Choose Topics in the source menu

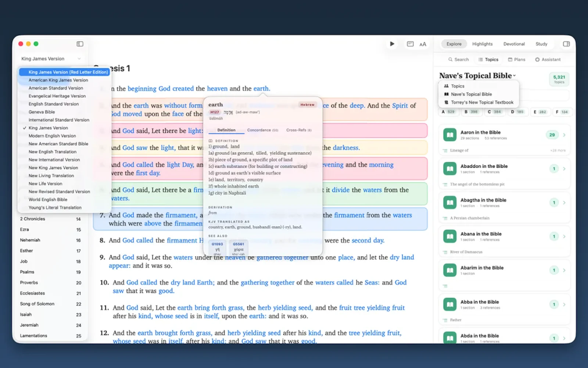[x=478, y=86]
